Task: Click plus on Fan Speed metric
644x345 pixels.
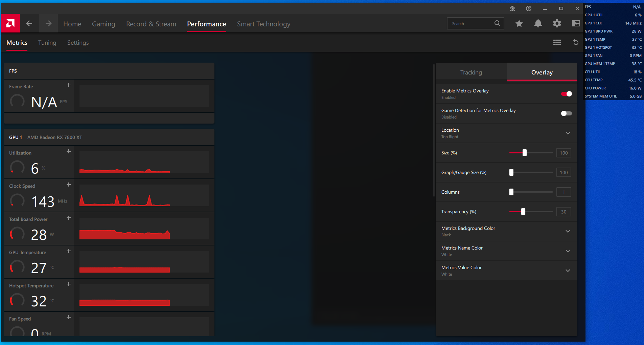Action: 69,318
